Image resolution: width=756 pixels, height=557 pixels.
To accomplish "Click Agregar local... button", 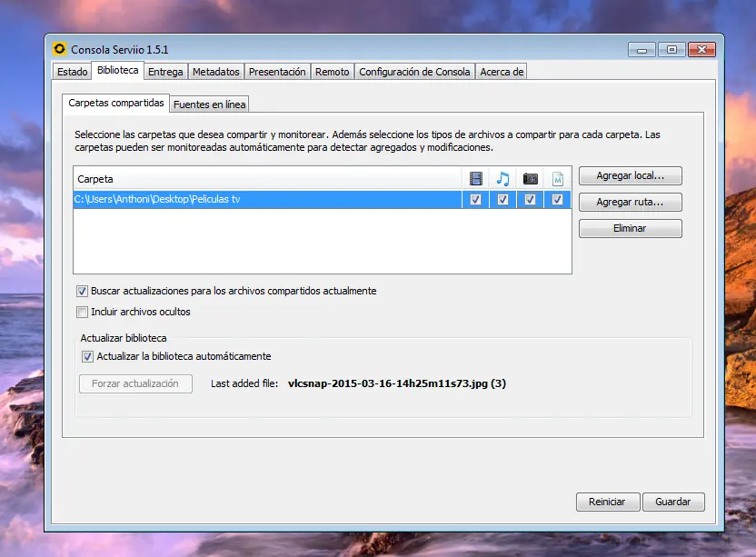I will tap(631, 175).
